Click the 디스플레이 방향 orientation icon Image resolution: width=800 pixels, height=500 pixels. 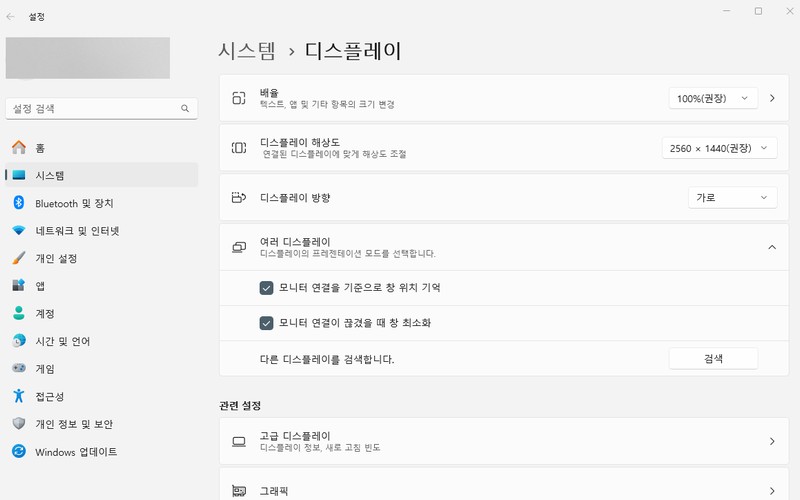click(239, 197)
